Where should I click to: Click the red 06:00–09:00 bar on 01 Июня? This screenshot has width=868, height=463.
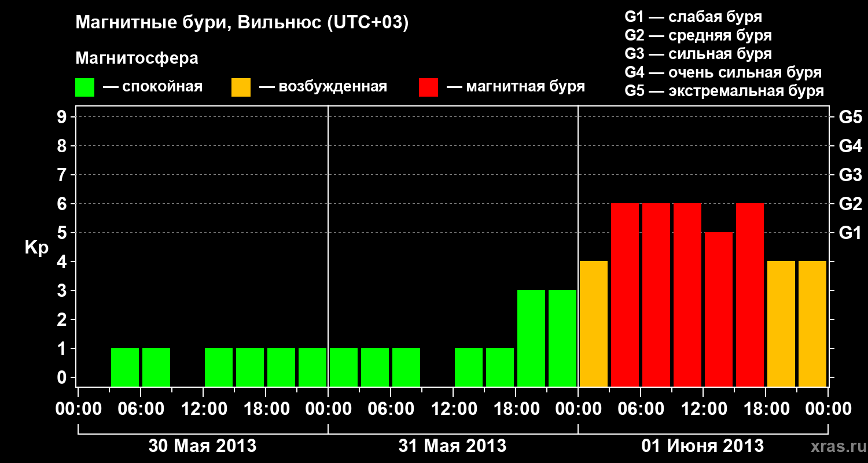[656, 295]
